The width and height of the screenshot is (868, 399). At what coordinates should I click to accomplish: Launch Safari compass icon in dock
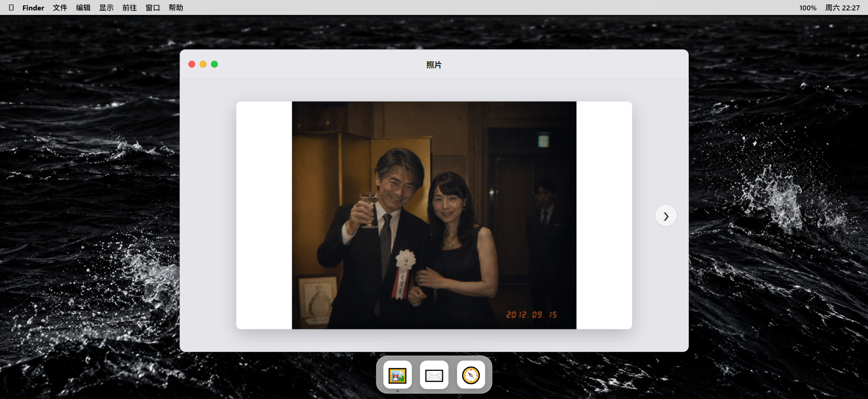coord(471,375)
